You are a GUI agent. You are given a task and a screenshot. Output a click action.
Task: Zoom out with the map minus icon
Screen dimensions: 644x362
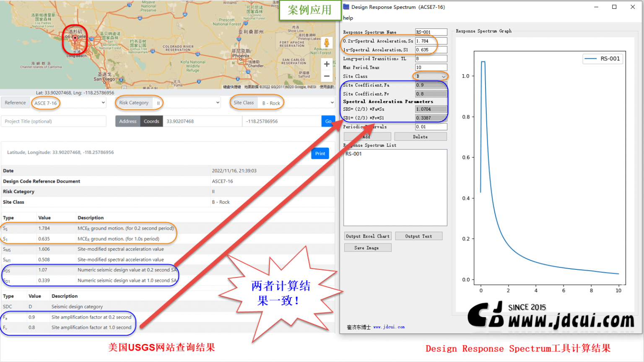point(327,76)
